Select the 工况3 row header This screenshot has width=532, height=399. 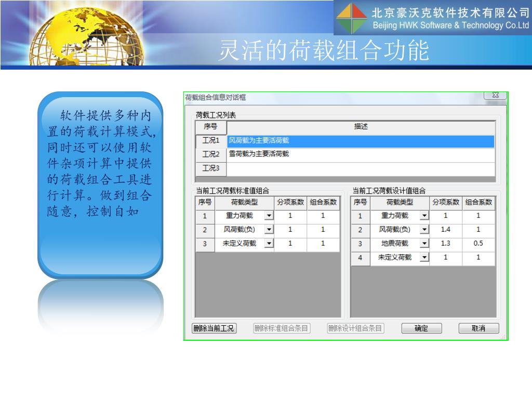pyautogui.click(x=211, y=168)
